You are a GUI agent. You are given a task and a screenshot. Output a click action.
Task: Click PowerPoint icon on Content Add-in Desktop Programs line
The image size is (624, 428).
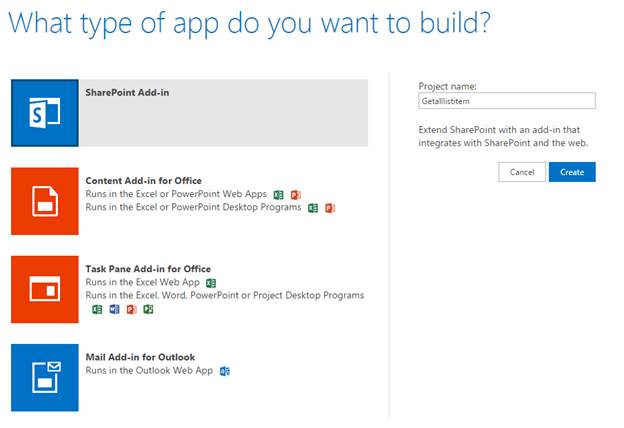pyautogui.click(x=330, y=208)
